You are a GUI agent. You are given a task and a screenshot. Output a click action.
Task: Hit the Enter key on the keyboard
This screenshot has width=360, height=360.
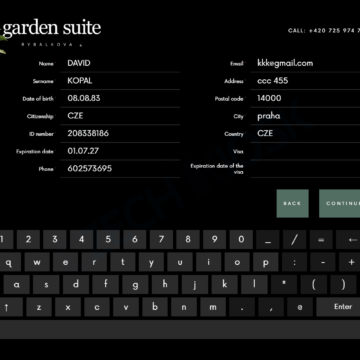pos(338,307)
